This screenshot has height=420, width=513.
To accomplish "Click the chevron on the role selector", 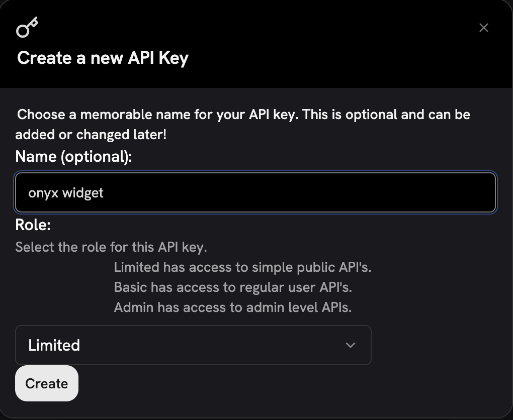I will click(x=351, y=345).
